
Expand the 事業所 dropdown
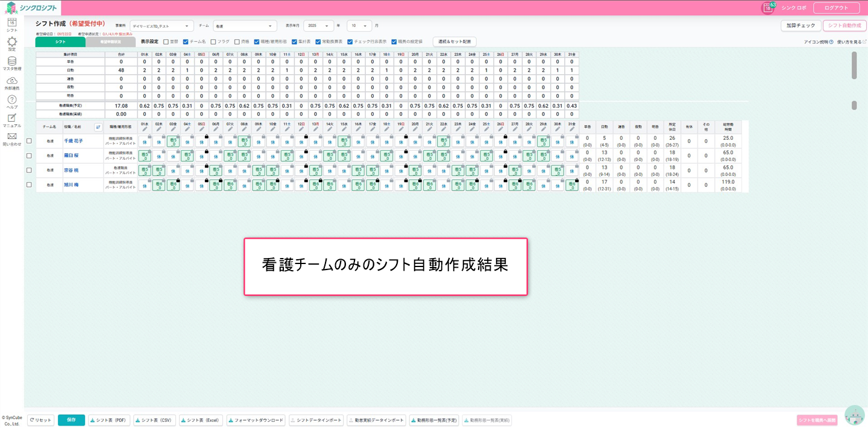click(162, 26)
